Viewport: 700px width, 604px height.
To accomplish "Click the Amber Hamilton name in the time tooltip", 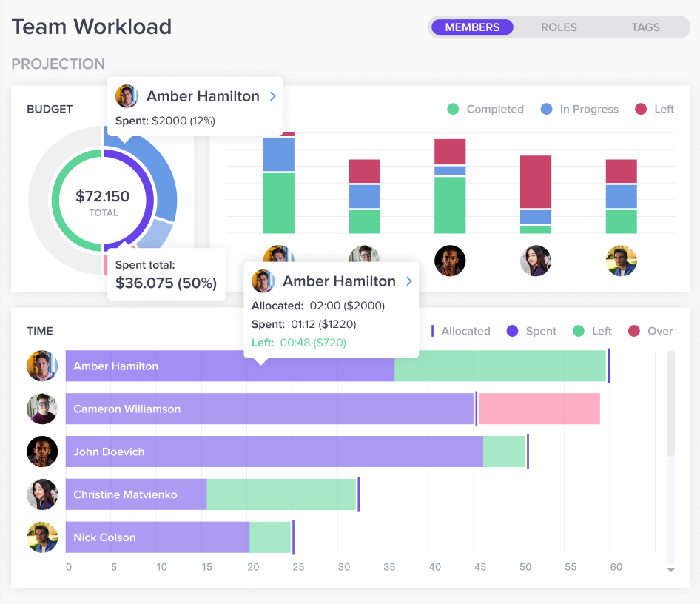I will pos(340,281).
